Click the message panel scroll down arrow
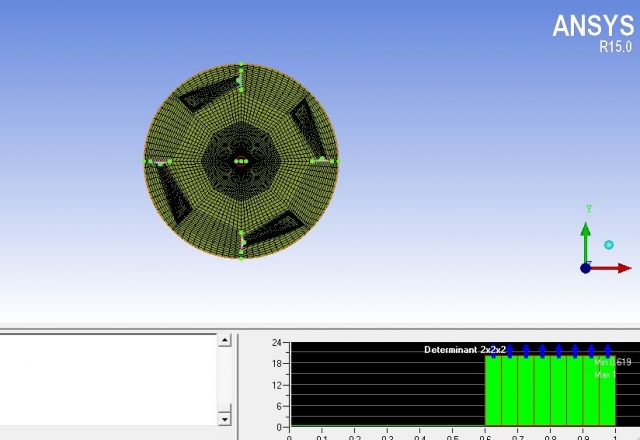This screenshot has width=640, height=440. tap(224, 418)
